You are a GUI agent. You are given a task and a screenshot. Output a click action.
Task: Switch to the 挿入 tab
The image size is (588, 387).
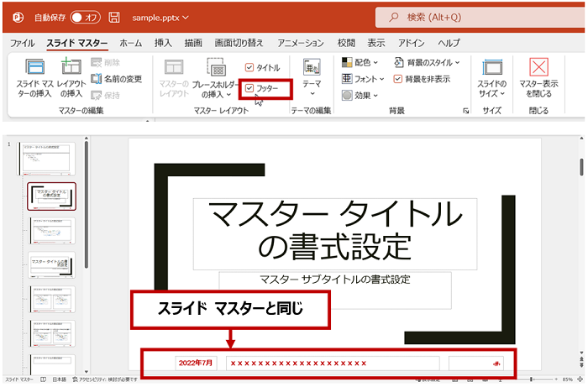pyautogui.click(x=163, y=42)
